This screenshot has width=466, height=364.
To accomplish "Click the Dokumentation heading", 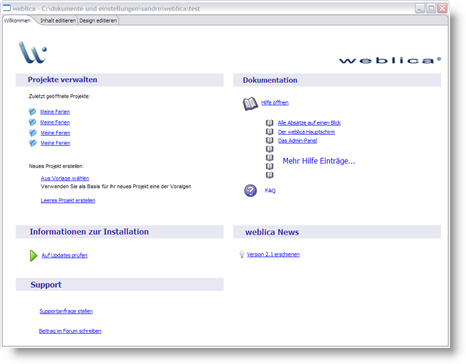I will pyautogui.click(x=270, y=80).
